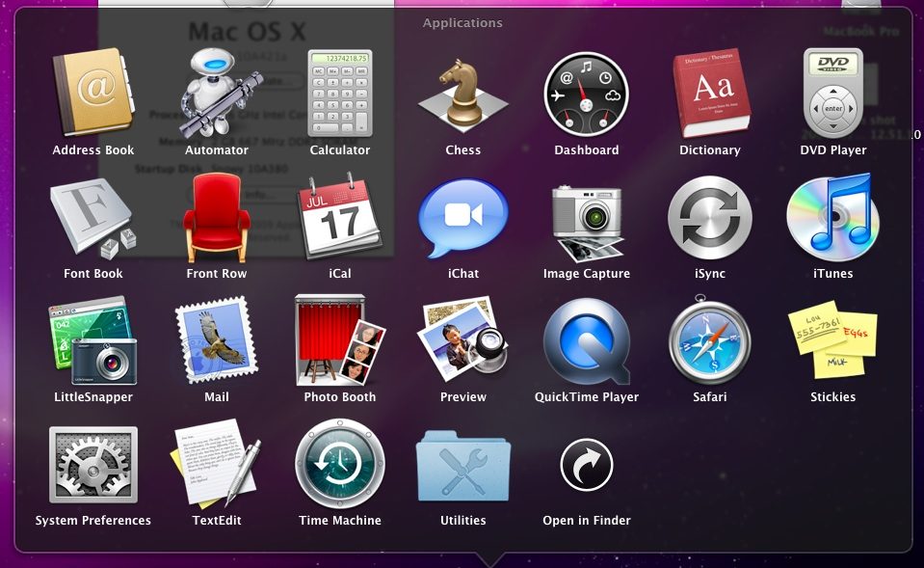Click the "TextEdit" label text
Screen dimensions: 924x568
pyautogui.click(x=216, y=520)
